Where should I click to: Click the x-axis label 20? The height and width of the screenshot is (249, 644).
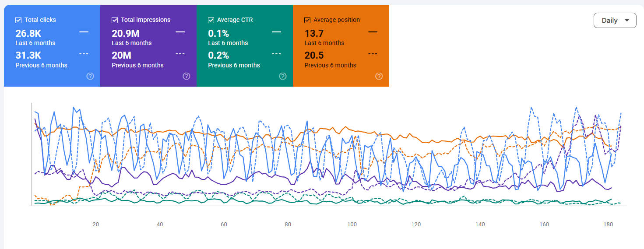95,224
